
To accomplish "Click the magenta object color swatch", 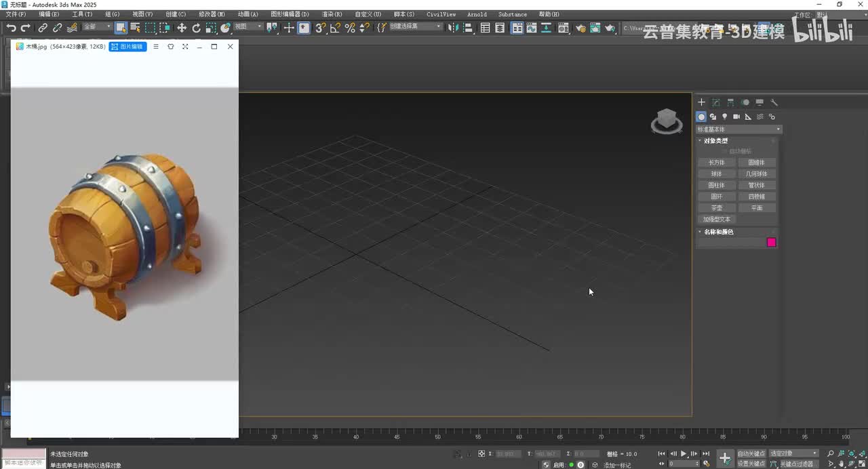I will click(x=771, y=243).
